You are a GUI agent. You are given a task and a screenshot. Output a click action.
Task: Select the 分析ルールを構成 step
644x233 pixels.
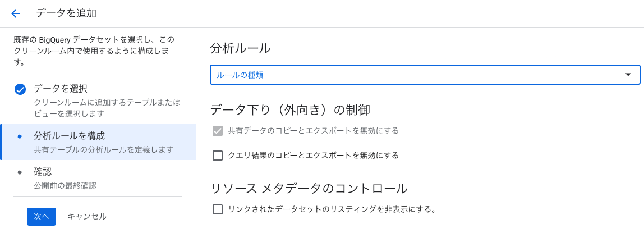click(69, 136)
